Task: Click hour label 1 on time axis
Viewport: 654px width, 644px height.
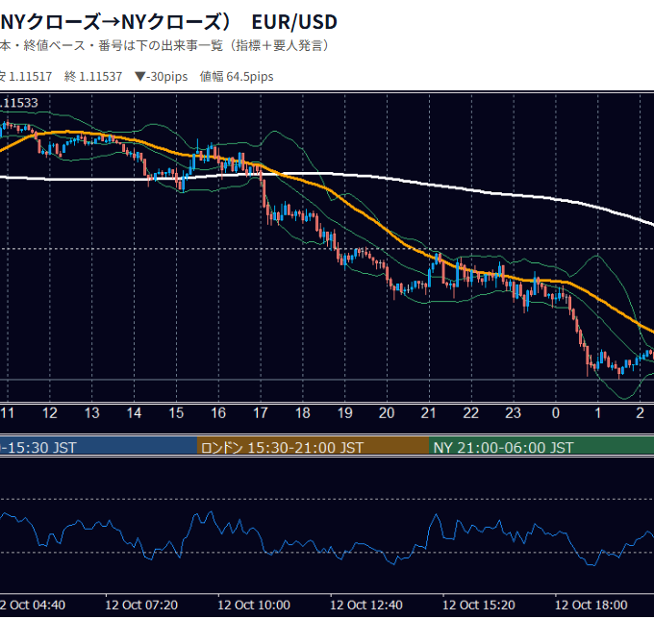Action: [x=597, y=413]
